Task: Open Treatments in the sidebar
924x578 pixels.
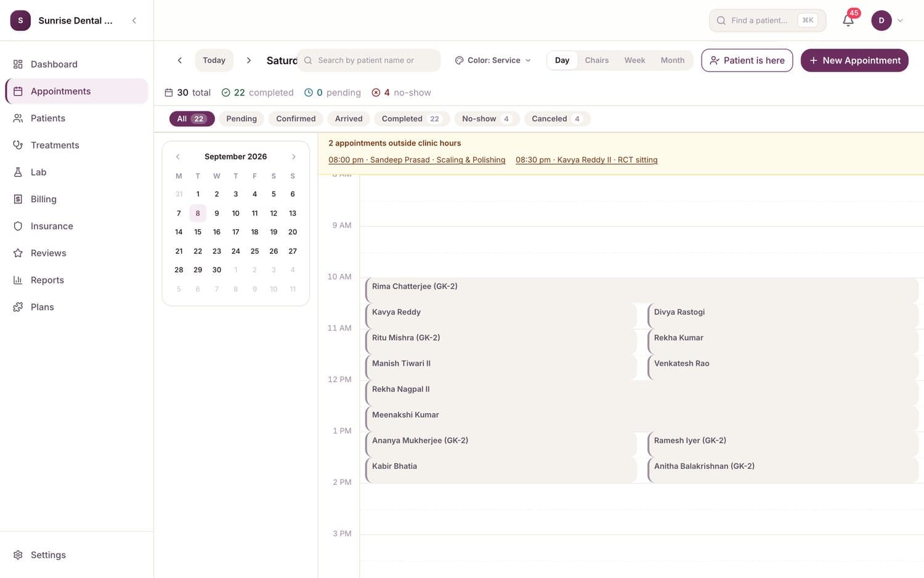Action: click(x=76, y=145)
